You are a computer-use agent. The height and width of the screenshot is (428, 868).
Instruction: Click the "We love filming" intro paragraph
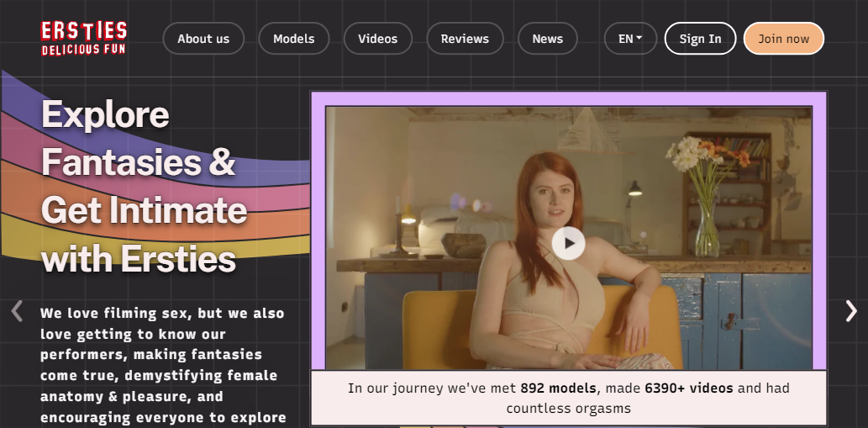pos(162,364)
